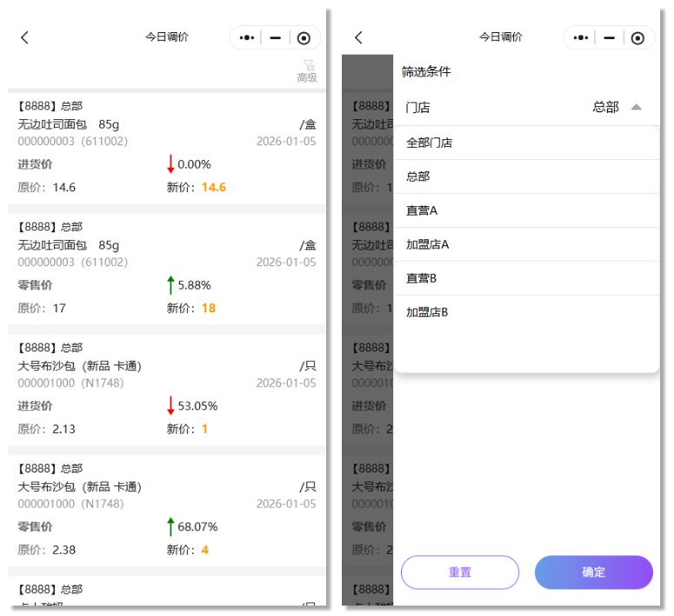Minimize mini program on right screen
The height and width of the screenshot is (616, 674).
[x=610, y=37]
